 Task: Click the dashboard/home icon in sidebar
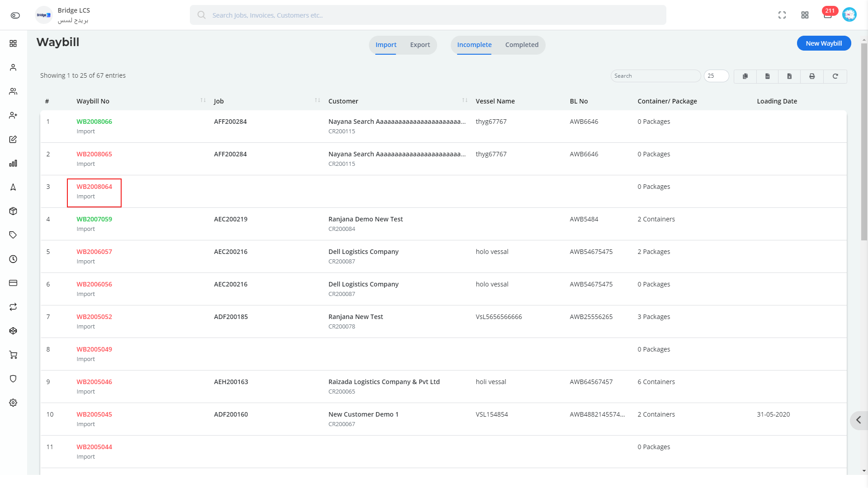13,43
